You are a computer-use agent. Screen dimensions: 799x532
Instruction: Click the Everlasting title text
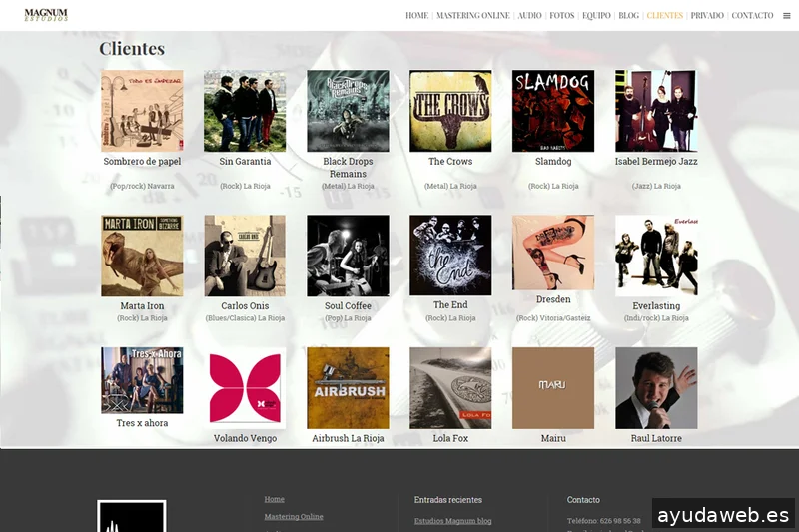coord(656,306)
